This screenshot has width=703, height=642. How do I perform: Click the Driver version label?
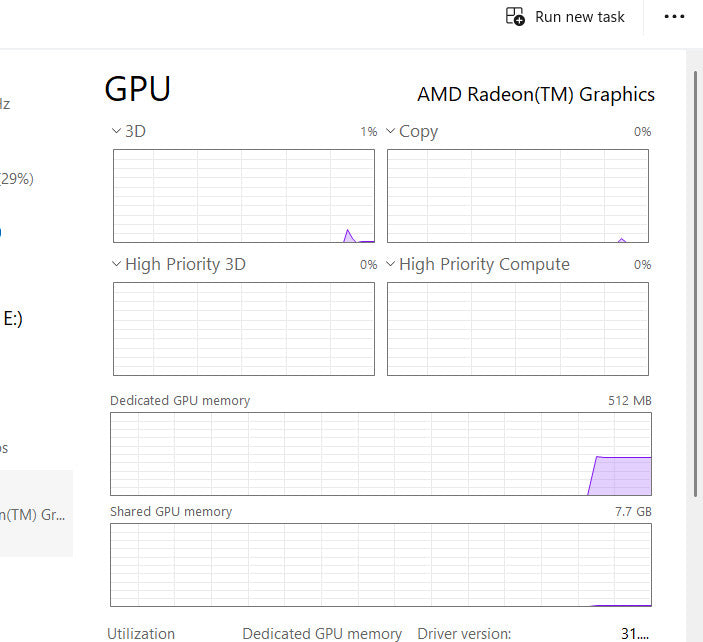click(x=464, y=633)
